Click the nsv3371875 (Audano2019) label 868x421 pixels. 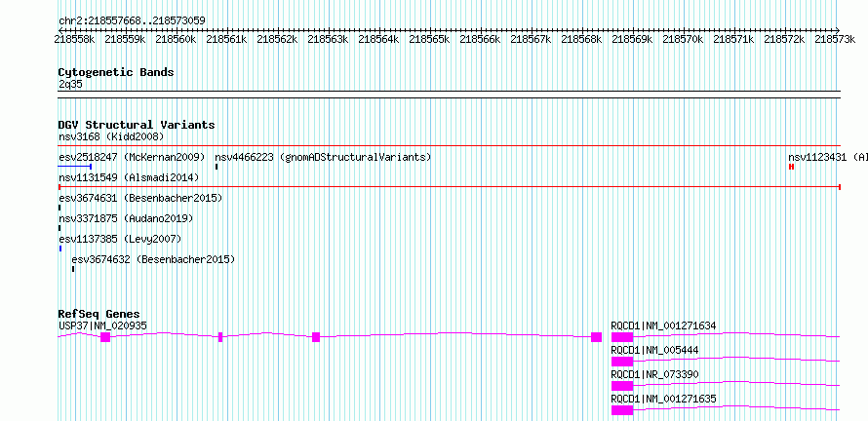126,218
